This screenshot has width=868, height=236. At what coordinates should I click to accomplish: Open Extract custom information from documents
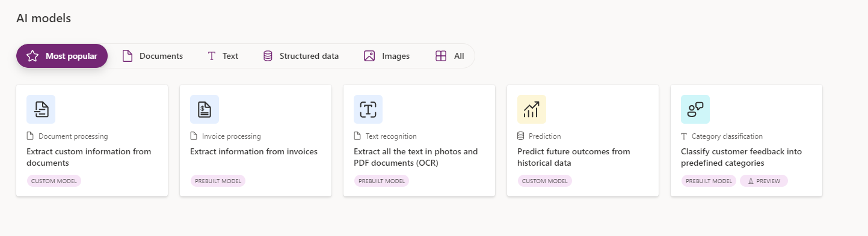(x=89, y=157)
